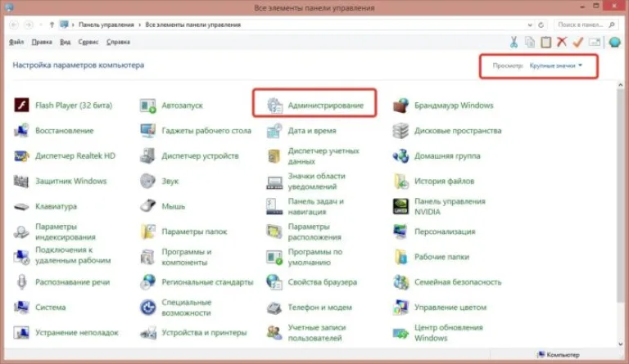The height and width of the screenshot is (364, 629).
Task: Click the Paste clipboard toolbar icon
Action: (546, 42)
